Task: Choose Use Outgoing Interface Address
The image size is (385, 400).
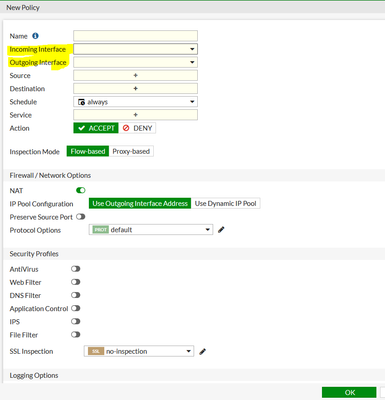Action: pos(140,203)
